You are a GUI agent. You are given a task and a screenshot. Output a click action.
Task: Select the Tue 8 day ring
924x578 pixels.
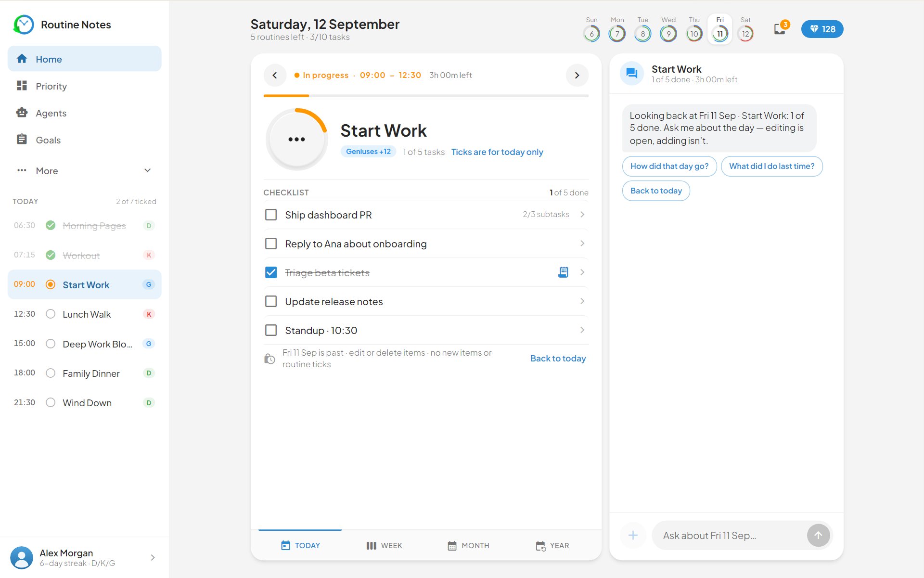coord(642,34)
